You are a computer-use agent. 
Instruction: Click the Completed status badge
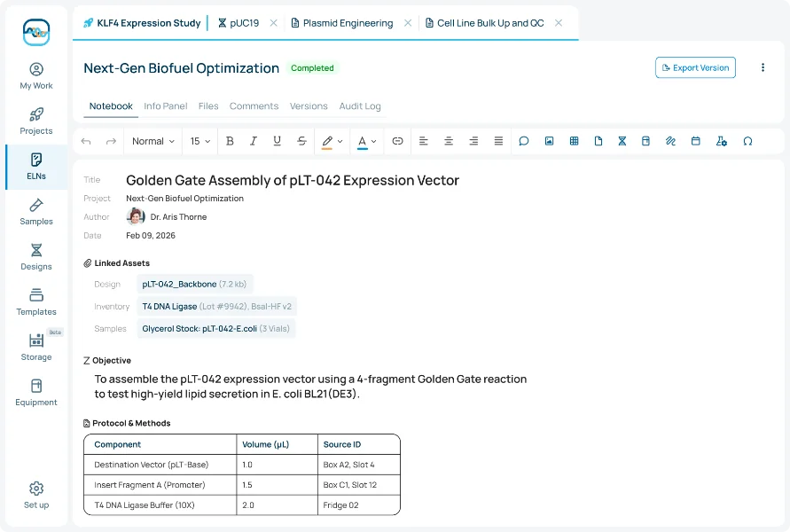click(312, 68)
